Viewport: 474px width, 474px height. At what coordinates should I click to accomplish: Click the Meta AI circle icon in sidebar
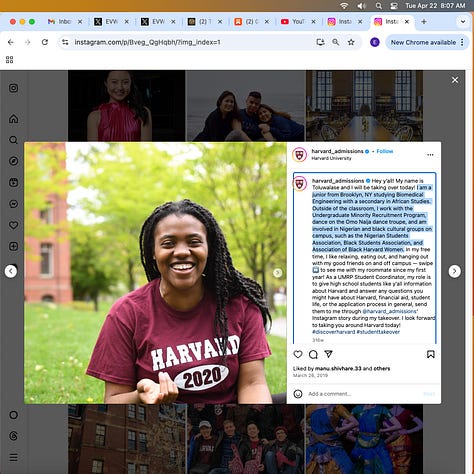tap(13, 415)
